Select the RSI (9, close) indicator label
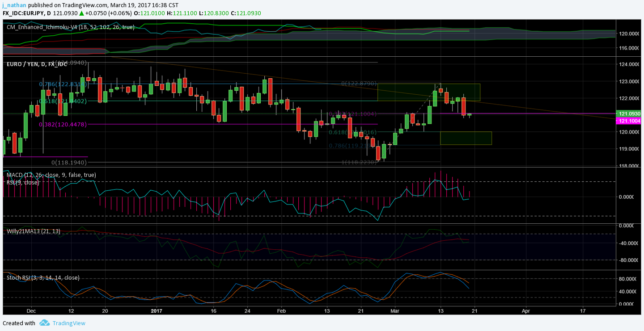 (x=23, y=182)
